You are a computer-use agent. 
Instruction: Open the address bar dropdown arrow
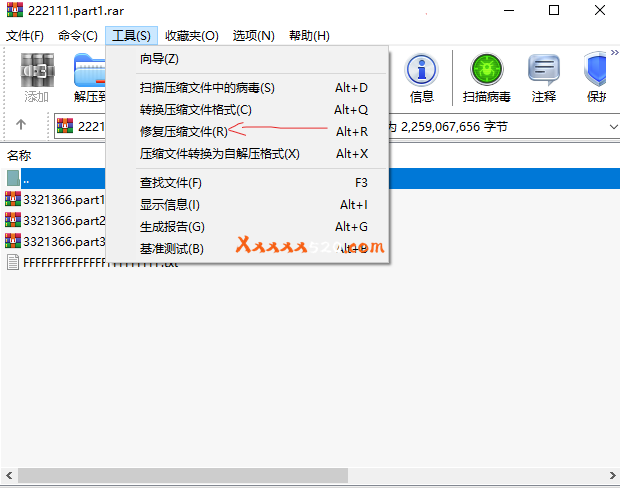[x=613, y=127]
